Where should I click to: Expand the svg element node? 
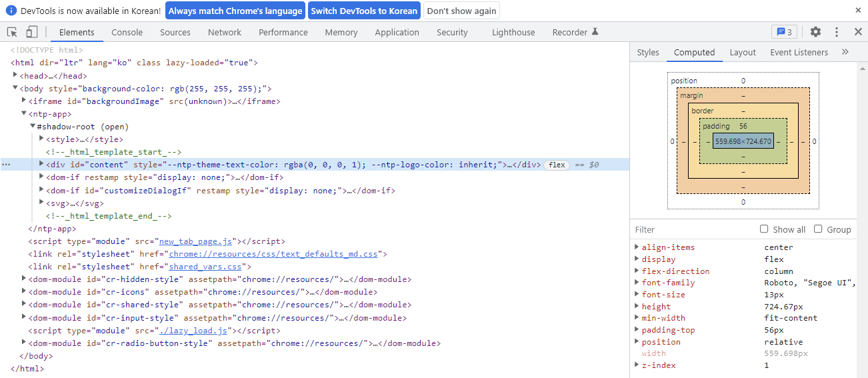pyautogui.click(x=41, y=203)
